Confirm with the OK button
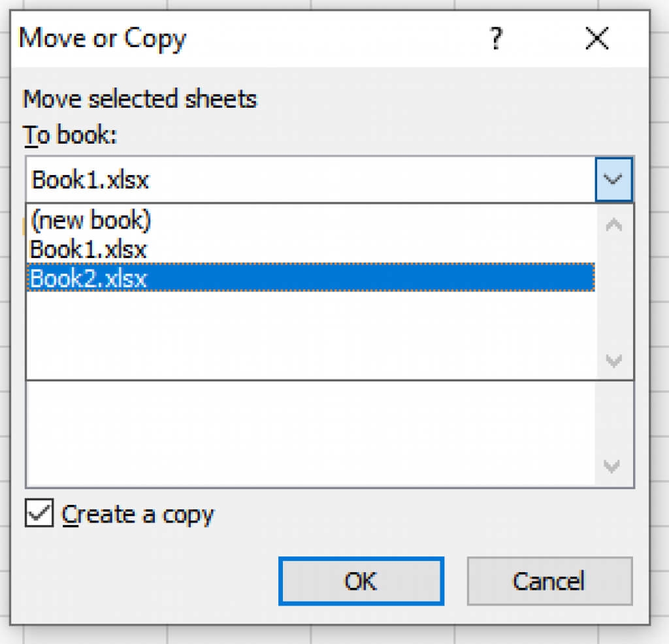Screen dimensions: 669x644 tap(361, 581)
